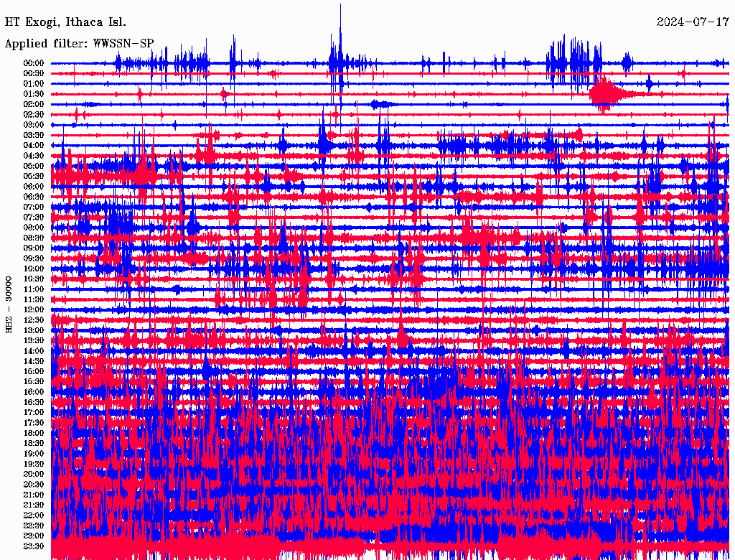Click the date label 2024-07-17
The height and width of the screenshot is (560, 735).
click(x=693, y=22)
